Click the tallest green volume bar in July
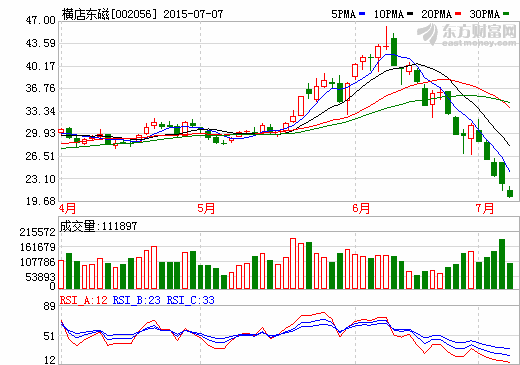The height and width of the screenshot is (365, 520). pyautogui.click(x=502, y=264)
